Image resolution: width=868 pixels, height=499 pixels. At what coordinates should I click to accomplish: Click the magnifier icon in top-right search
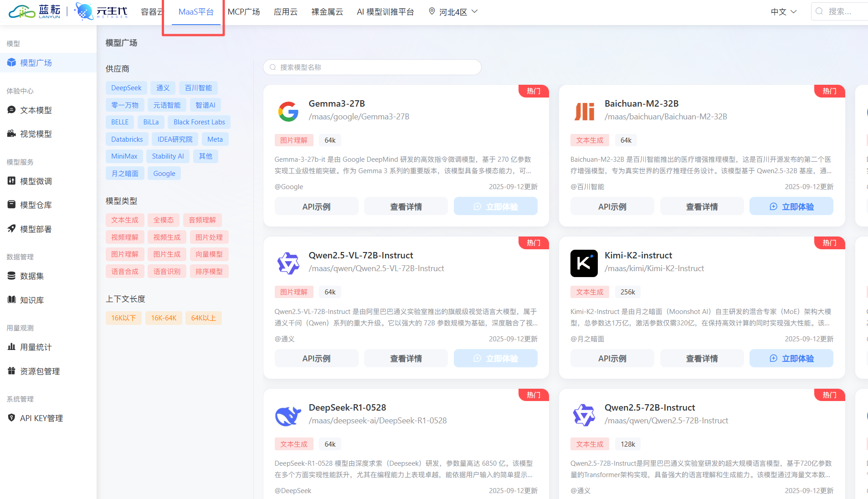(819, 11)
